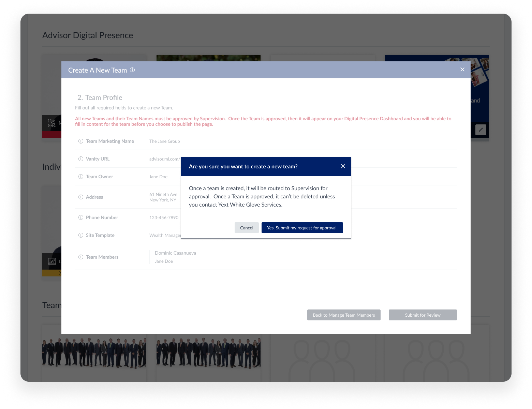532x409 pixels.
Task: Open the second team group photo thumbnail
Action: tap(208, 353)
